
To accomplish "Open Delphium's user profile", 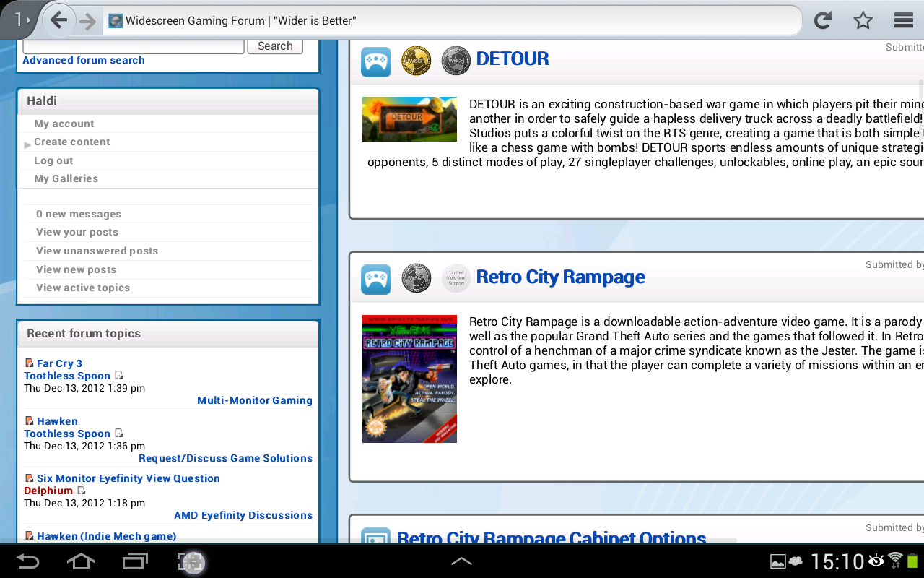I will coord(48,491).
